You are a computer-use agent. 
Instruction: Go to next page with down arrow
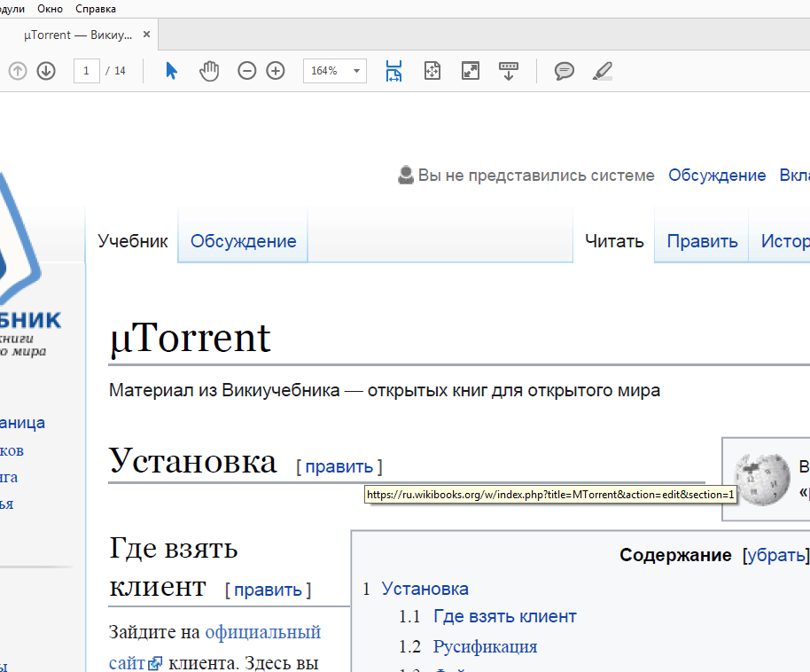tap(46, 71)
